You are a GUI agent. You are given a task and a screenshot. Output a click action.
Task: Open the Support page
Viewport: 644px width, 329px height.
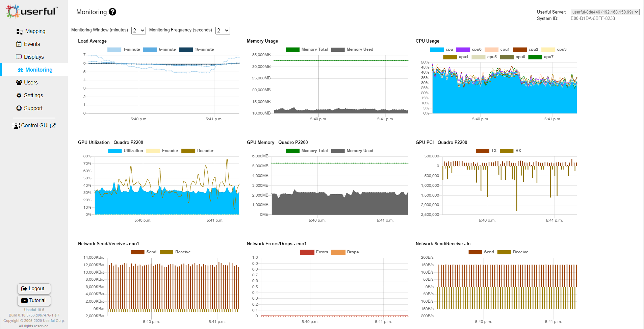(x=33, y=108)
